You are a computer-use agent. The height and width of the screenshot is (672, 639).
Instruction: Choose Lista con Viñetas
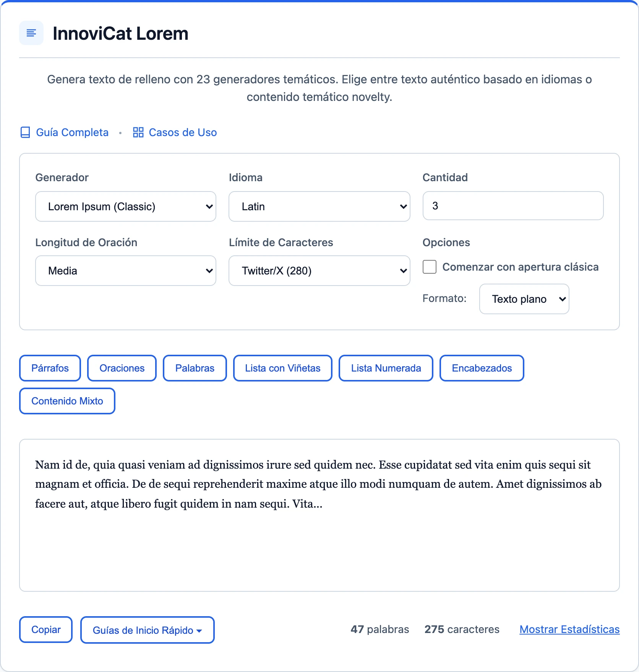283,368
